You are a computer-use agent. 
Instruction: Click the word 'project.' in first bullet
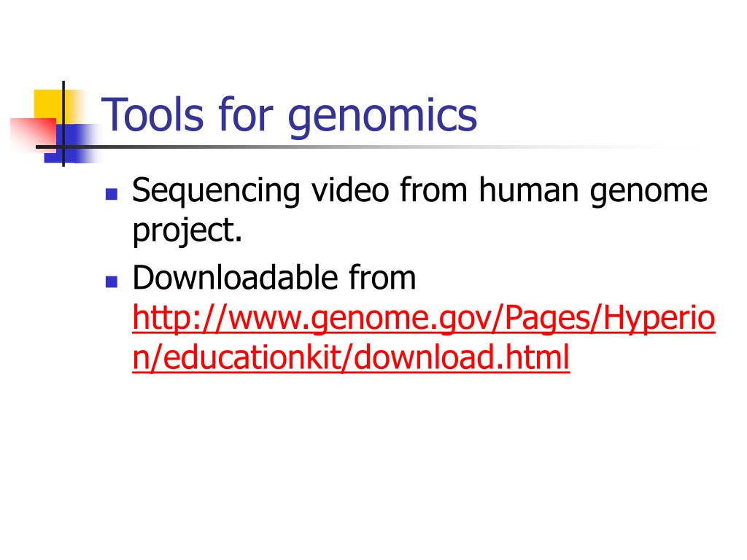pyautogui.click(x=187, y=231)
